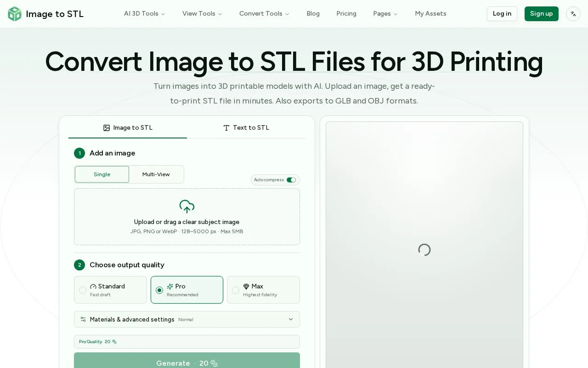Click the credits coin icon next to Pro Quality 20
The height and width of the screenshot is (368, 588).
(x=114, y=342)
